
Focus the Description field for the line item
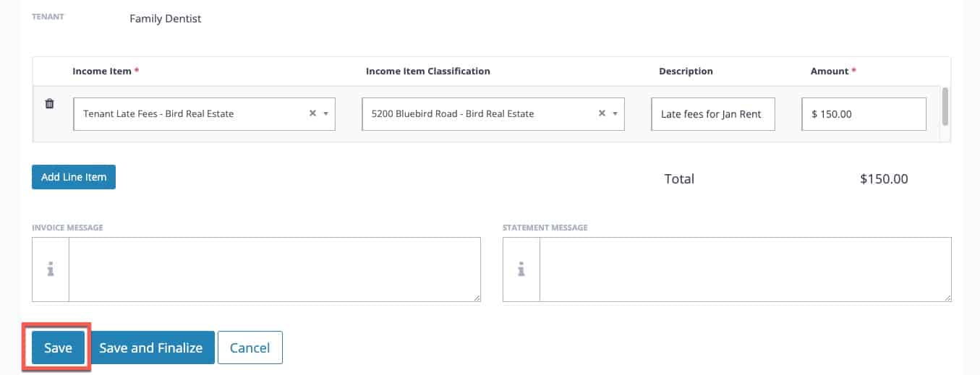pyautogui.click(x=712, y=114)
